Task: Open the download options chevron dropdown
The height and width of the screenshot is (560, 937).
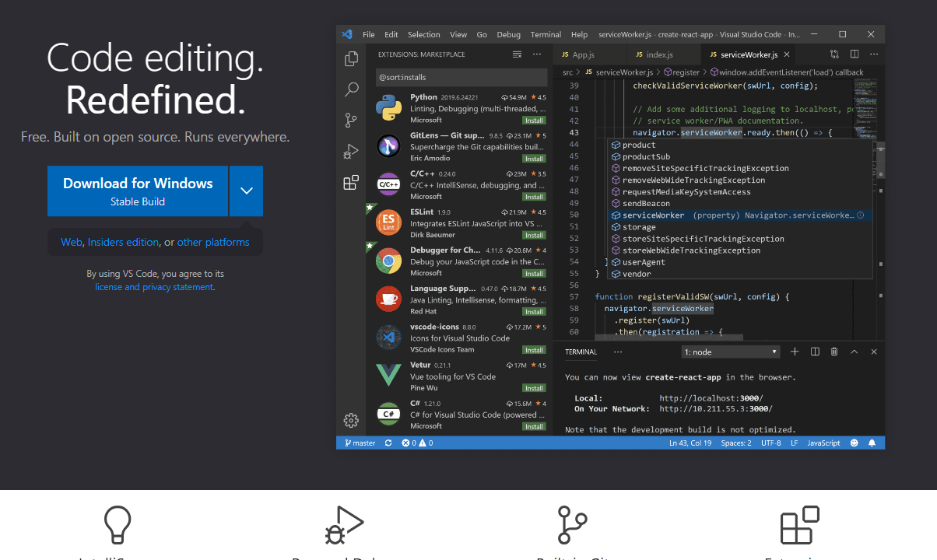Action: click(246, 191)
